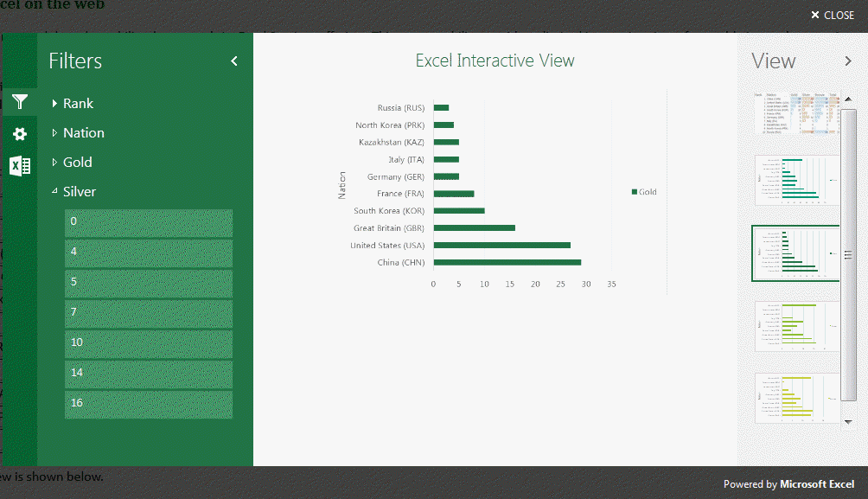Image resolution: width=868 pixels, height=499 pixels.
Task: Collapse the Silver filter section
Action: point(78,191)
